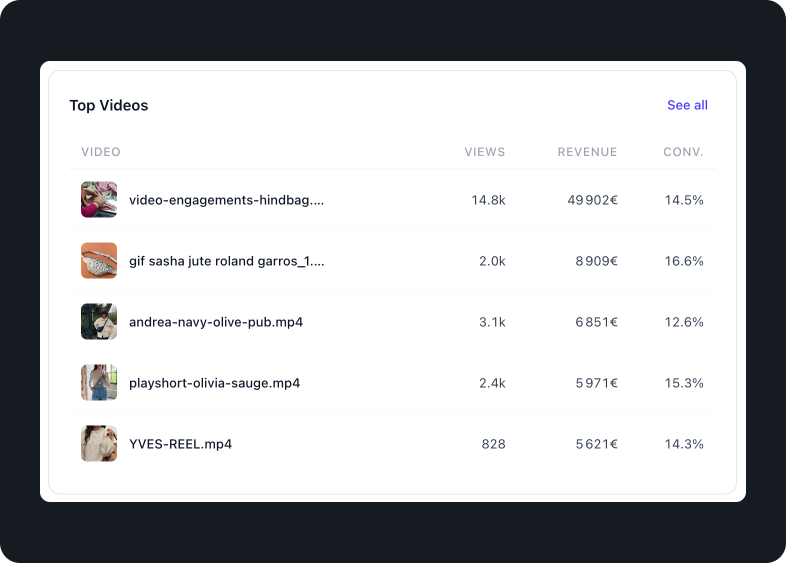
Task: Select andrea-navy-olive-pub.mp4 file name
Action: [x=216, y=322]
